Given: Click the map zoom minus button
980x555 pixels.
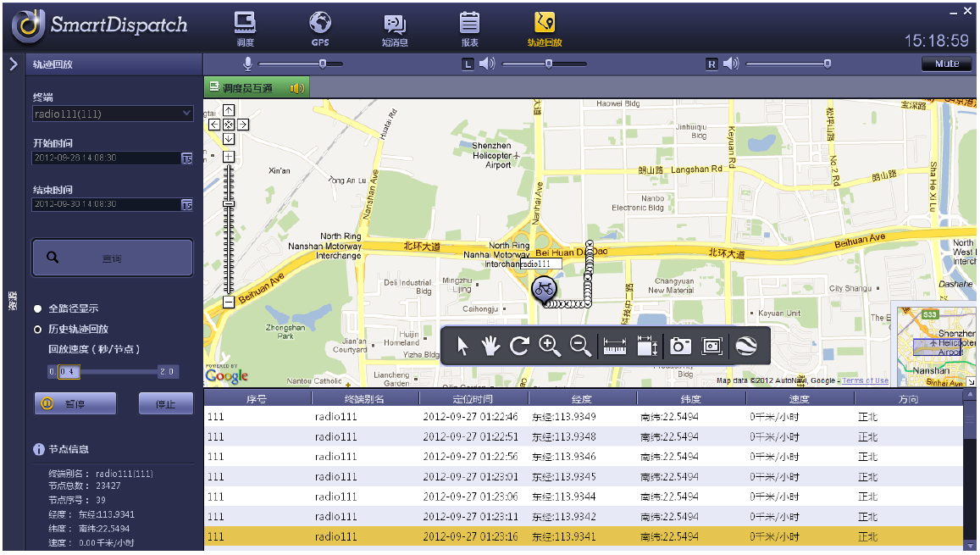Looking at the screenshot, I should click(229, 302).
